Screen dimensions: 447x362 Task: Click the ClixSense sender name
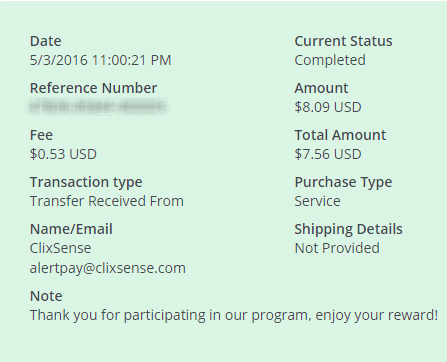click(x=60, y=248)
